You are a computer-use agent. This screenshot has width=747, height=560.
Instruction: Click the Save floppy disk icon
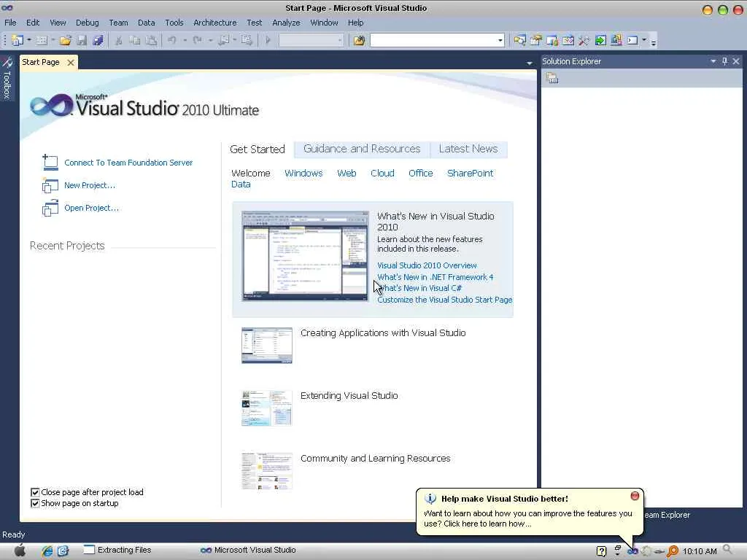click(x=82, y=41)
